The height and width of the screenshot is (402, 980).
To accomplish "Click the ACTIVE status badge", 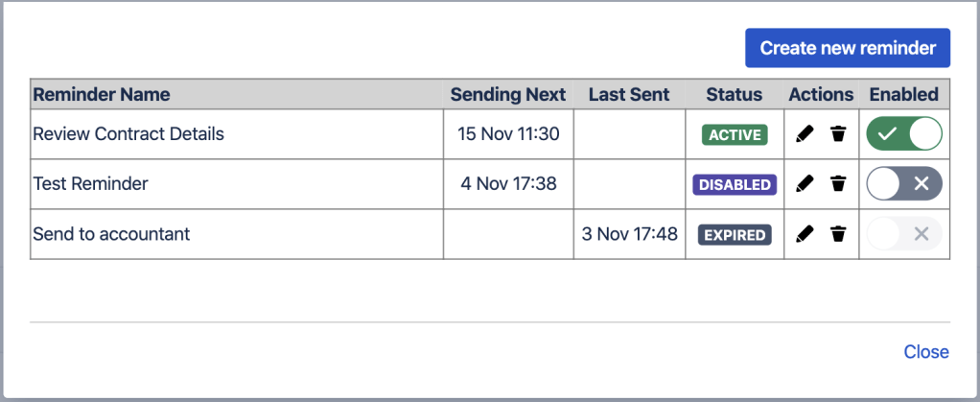I will click(735, 135).
